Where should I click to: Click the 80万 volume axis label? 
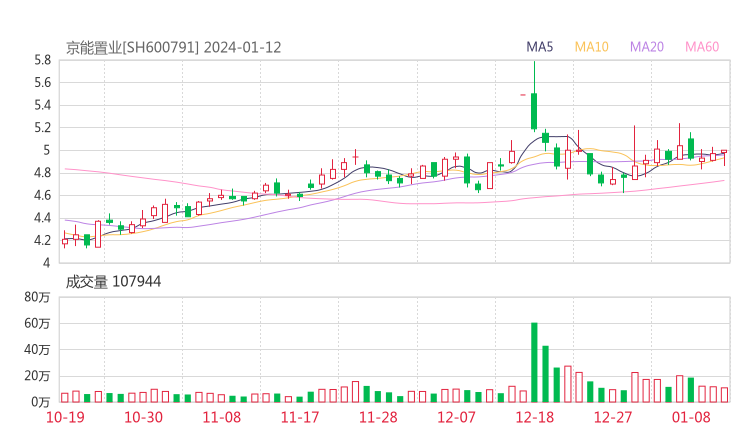click(37, 297)
